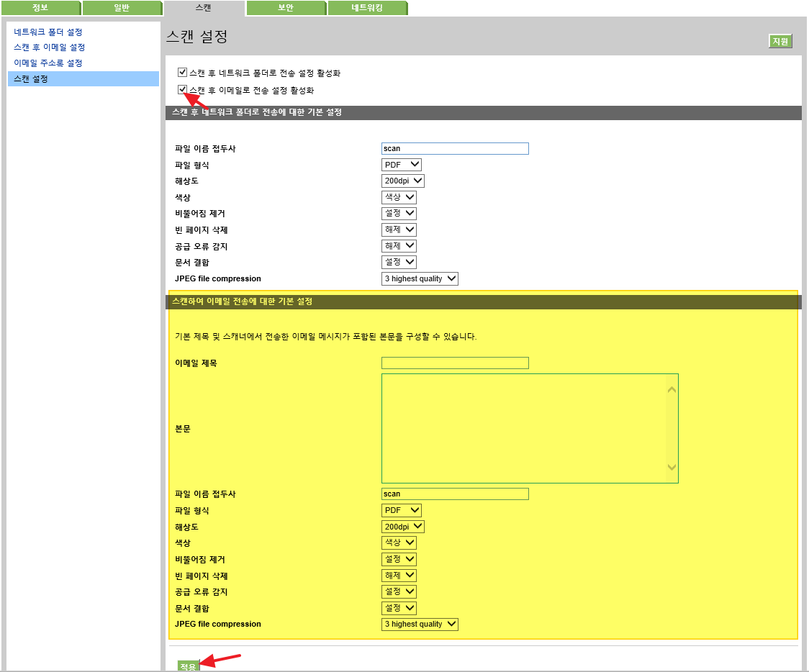Open the 일반 tab

click(122, 9)
